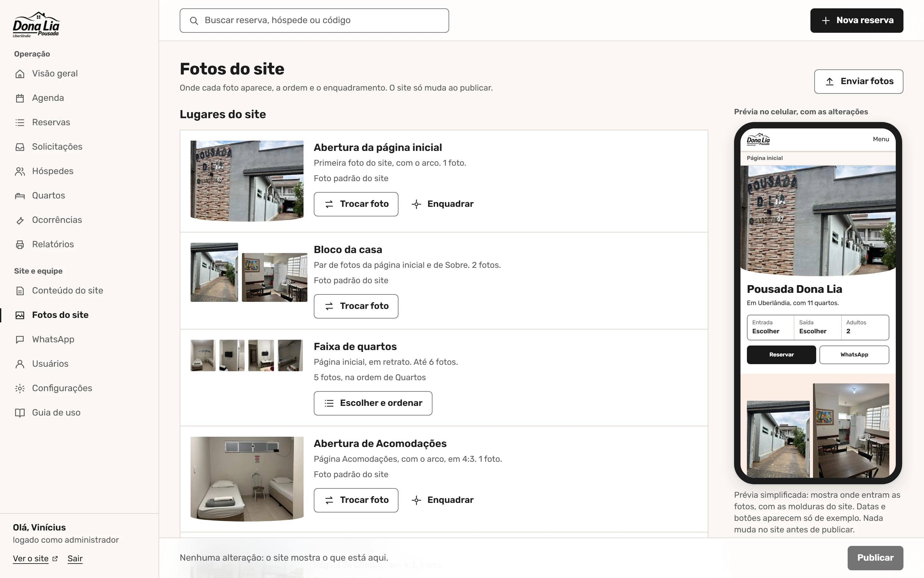Click the Conteúdo do site document icon
This screenshot has width=924, height=578.
click(20, 291)
